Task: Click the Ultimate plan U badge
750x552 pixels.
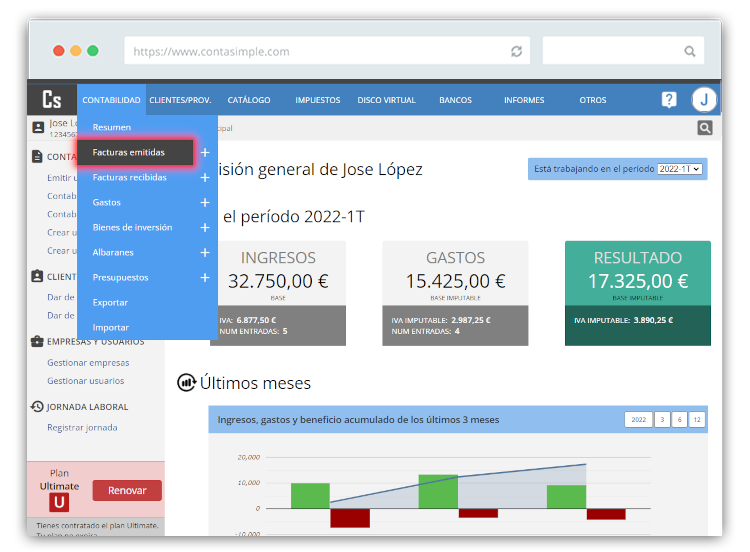Action: pos(59,502)
